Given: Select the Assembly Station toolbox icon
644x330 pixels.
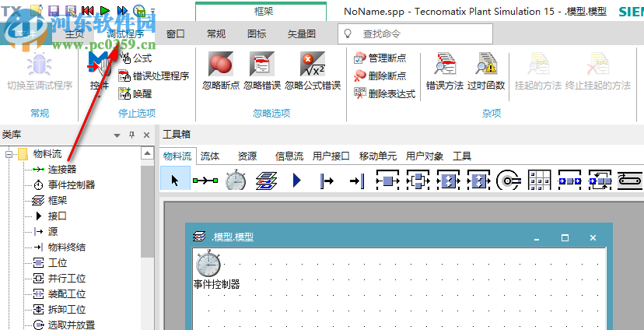Looking at the screenshot, I should [x=448, y=181].
